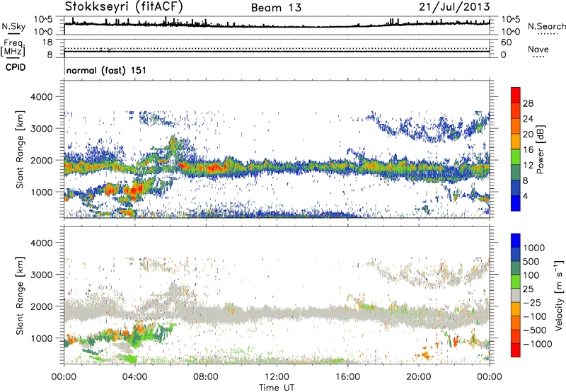
Task: Pick the teal 8–12 dB Power bar segment
Action: tap(516, 173)
